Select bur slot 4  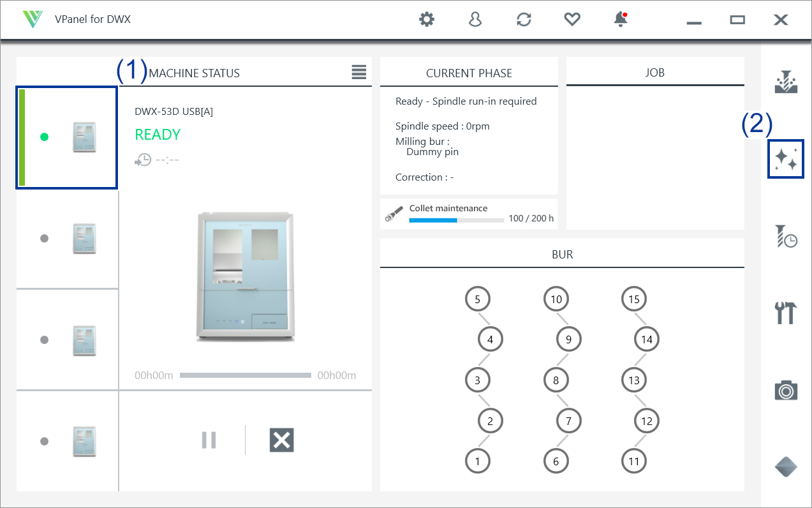pos(491,340)
